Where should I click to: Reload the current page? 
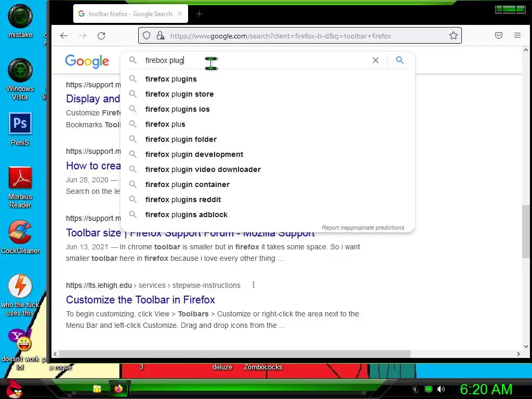(x=101, y=36)
